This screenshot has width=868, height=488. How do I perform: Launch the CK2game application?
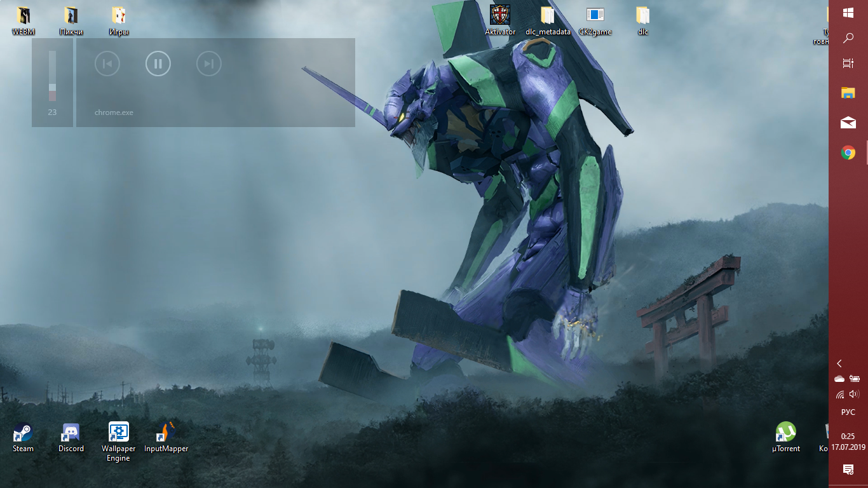coord(595,20)
